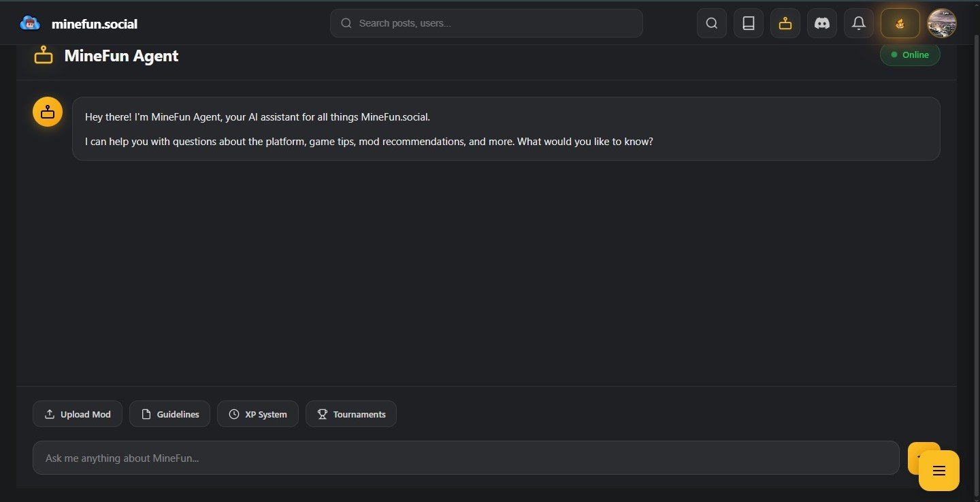The image size is (980, 502).
Task: Open notifications bell icon
Action: click(858, 23)
